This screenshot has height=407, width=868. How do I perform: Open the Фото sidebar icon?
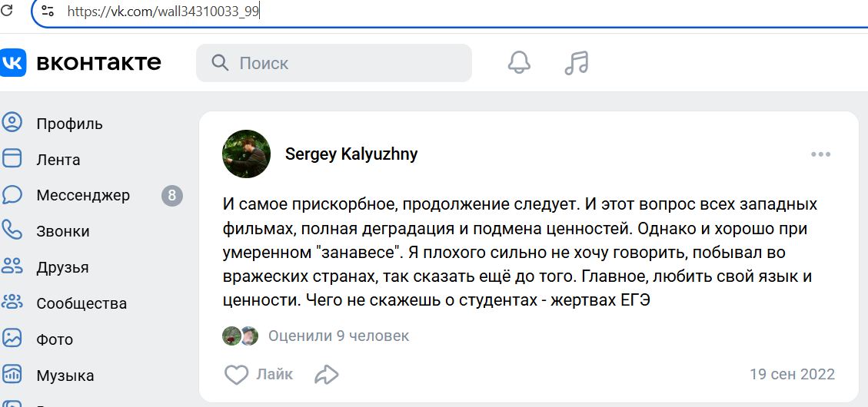[12, 339]
